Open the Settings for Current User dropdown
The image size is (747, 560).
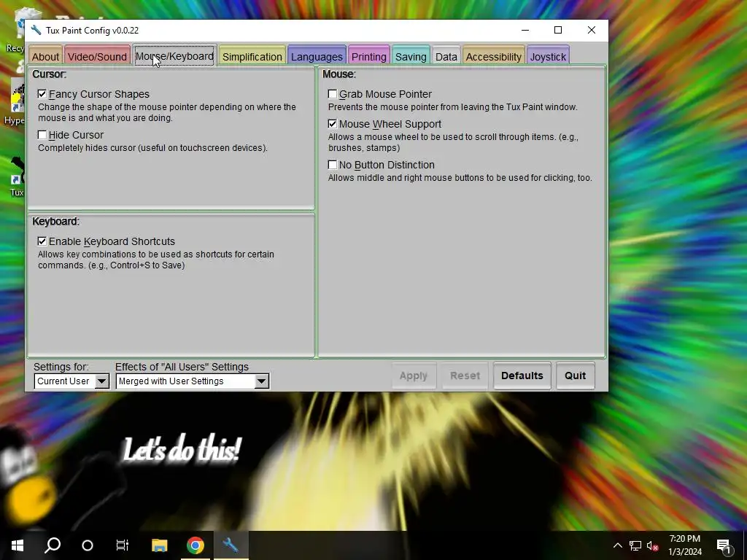tap(72, 381)
